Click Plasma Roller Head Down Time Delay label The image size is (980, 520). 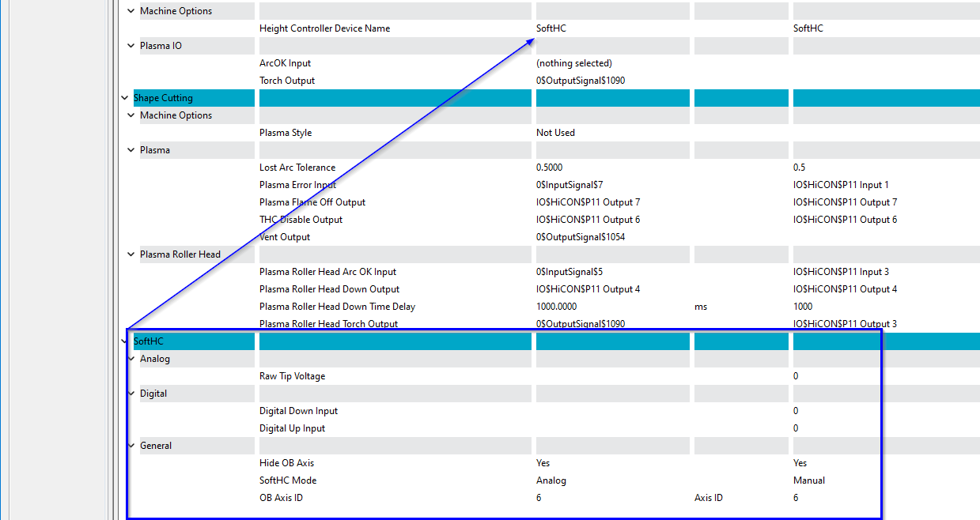[337, 307]
